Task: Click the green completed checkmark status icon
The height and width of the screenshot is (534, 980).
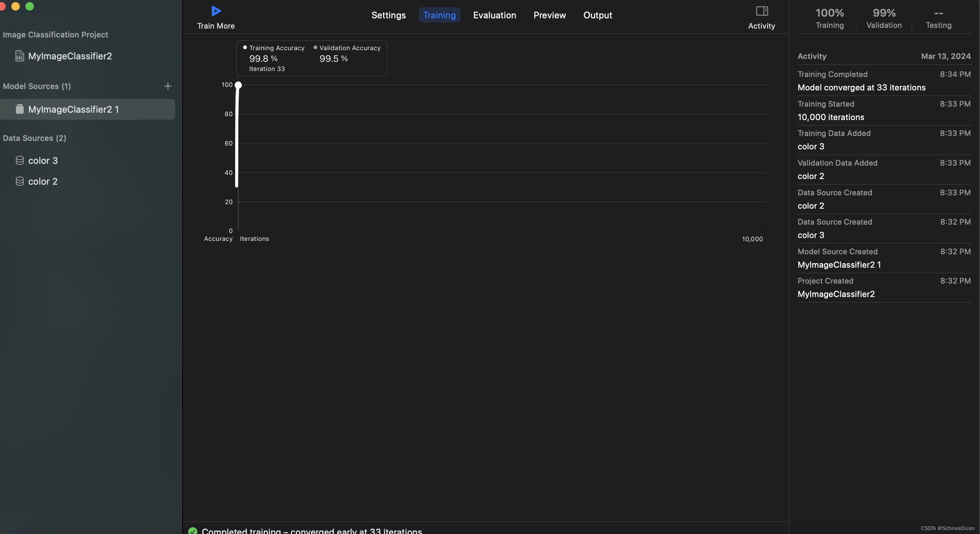Action: click(193, 530)
